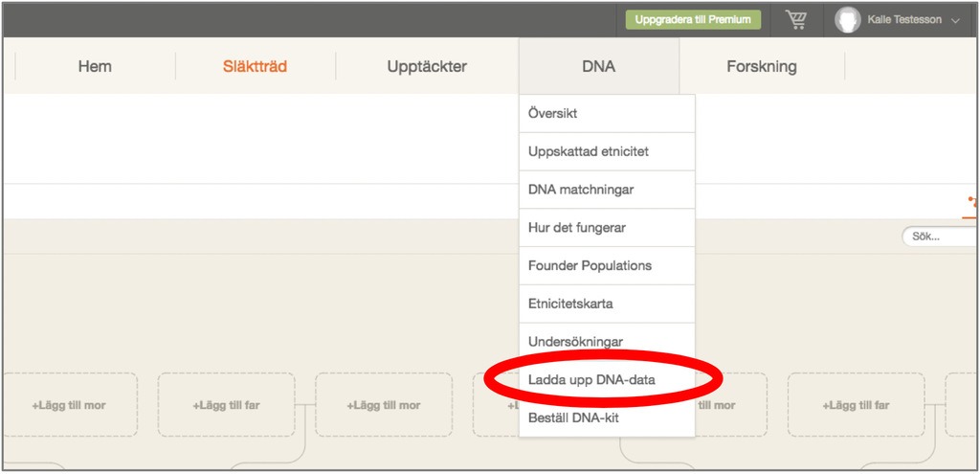Image resolution: width=980 pixels, height=474 pixels.
Task: Choose Etnicitetskarta in the DNA menu
Action: coord(570,304)
